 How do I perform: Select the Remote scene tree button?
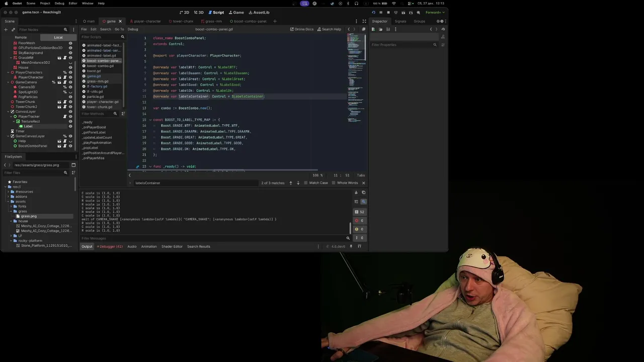(x=21, y=37)
